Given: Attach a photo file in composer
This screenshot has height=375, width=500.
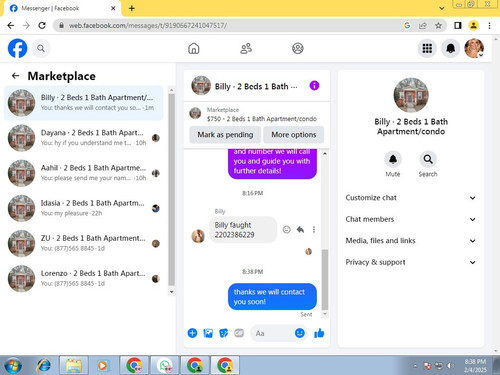Looking at the screenshot, I should [208, 333].
